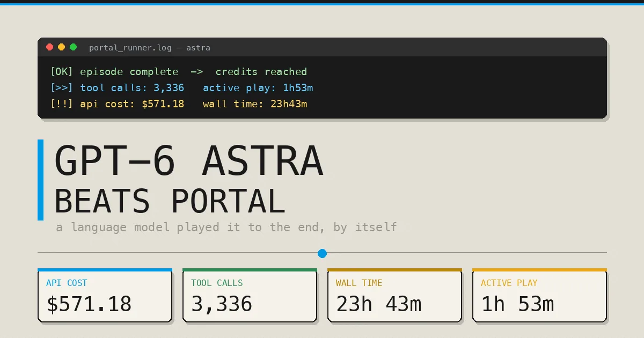Click the '[OK] episode complete' log line
This screenshot has width=644, height=338.
[x=114, y=72]
